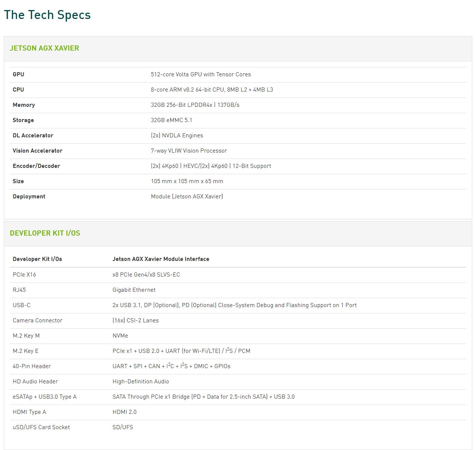The image size is (476, 450).
Task: Click the Size row label
Action: coord(18,181)
